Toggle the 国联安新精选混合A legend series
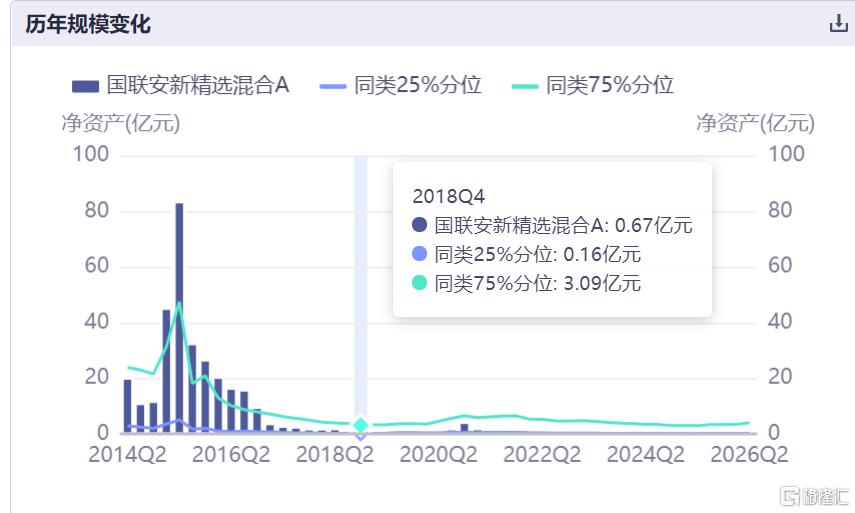This screenshot has width=855, height=513. point(180,86)
